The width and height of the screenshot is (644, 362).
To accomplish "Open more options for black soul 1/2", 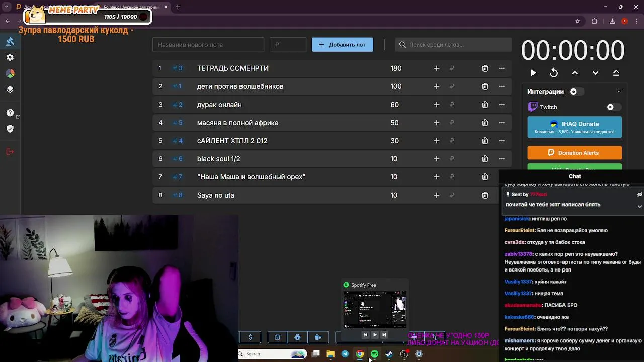I will tap(502, 159).
